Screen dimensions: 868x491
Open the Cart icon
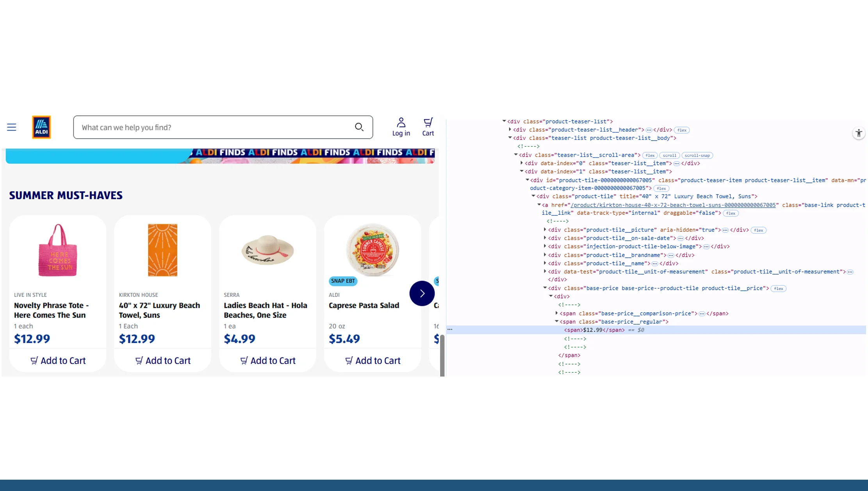pos(428,127)
